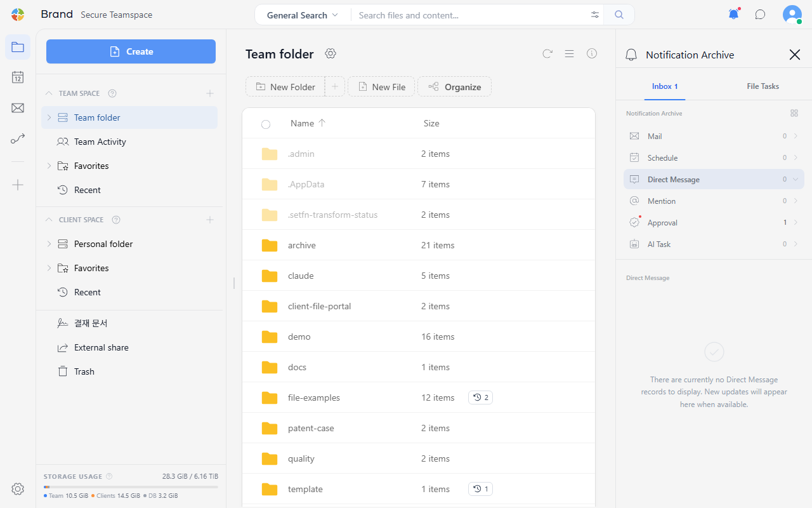This screenshot has width=812, height=508.
Task: Select Schedule notification category
Action: click(x=714, y=158)
